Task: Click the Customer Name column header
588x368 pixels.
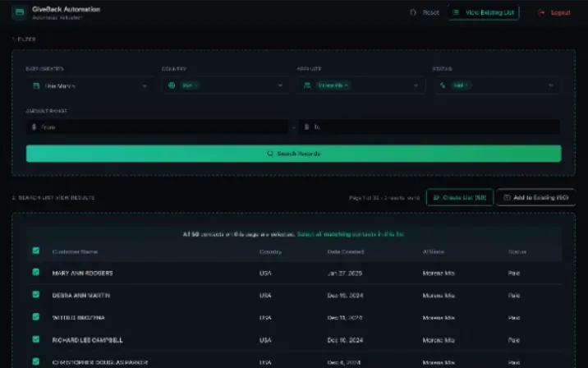Action: click(75, 251)
